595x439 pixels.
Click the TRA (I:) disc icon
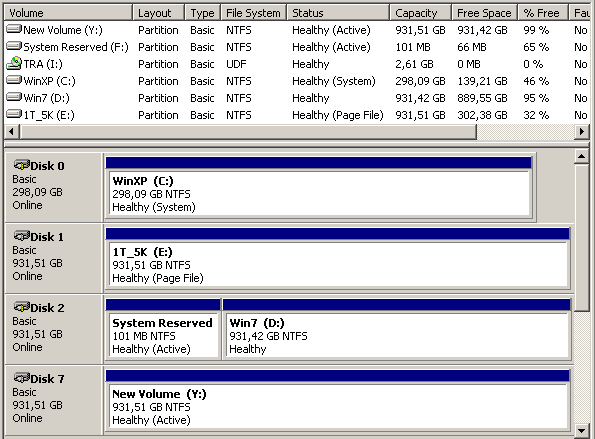point(14,63)
